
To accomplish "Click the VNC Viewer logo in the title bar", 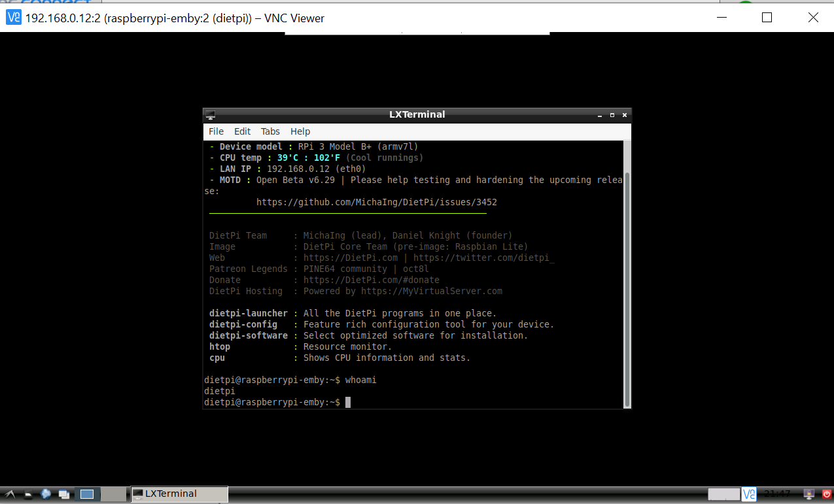I will (x=13, y=18).
